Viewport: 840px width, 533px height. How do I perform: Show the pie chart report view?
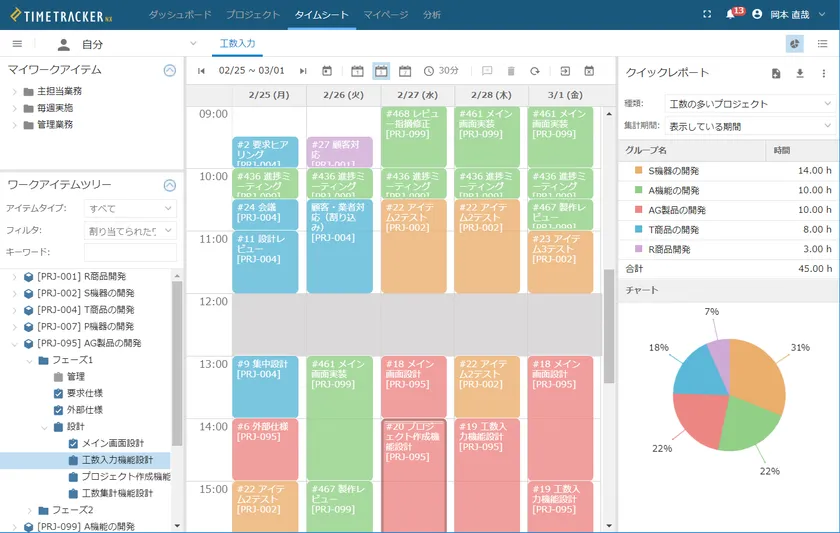pos(795,44)
